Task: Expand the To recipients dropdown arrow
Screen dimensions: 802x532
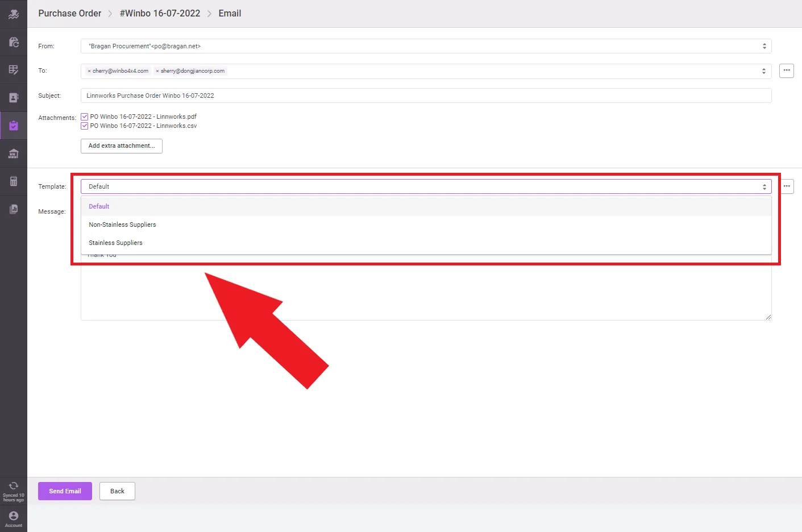Action: tap(764, 71)
